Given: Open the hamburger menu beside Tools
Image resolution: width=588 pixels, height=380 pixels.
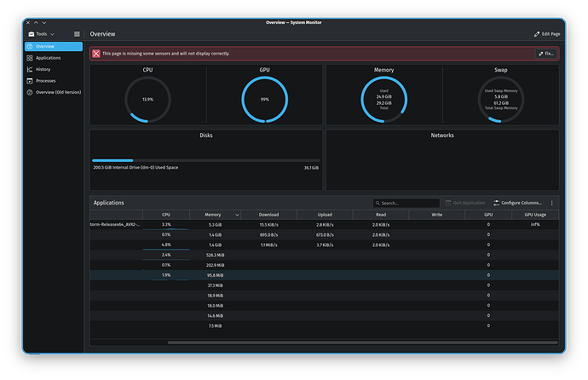Looking at the screenshot, I should coord(76,33).
